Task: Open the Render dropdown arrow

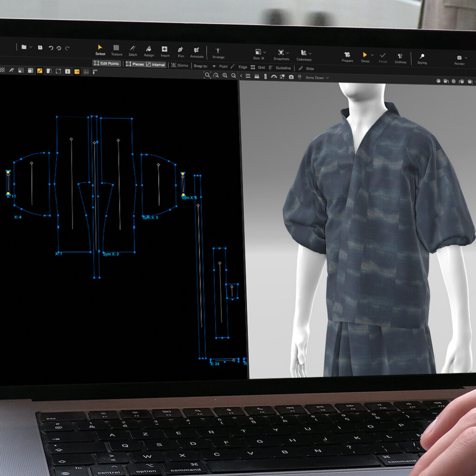Action: pos(466,58)
